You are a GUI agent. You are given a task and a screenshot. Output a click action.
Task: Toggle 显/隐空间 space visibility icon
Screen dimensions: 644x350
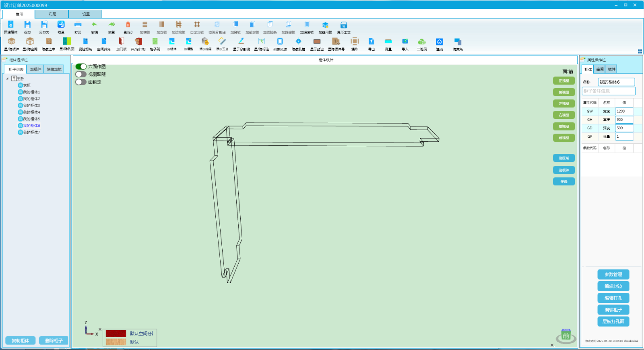[30, 41]
